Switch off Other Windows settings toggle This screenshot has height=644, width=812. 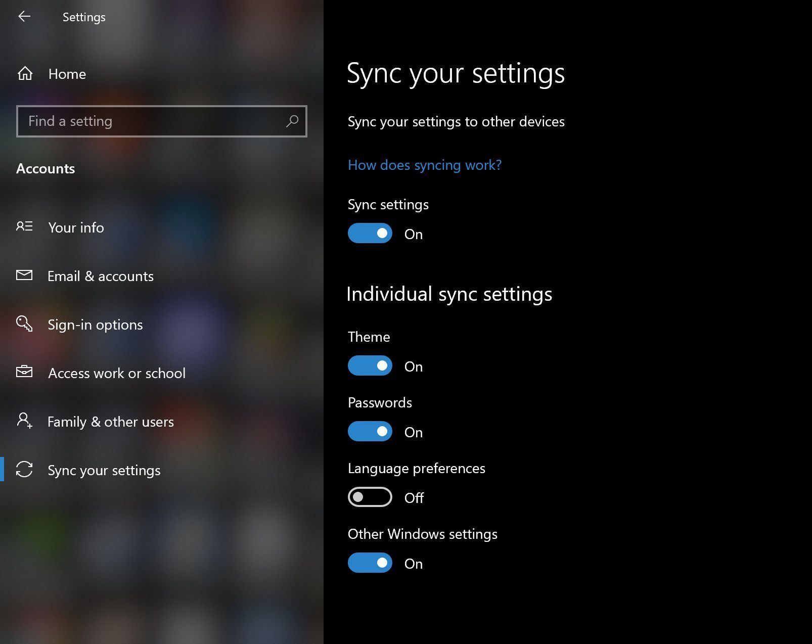coord(370,563)
